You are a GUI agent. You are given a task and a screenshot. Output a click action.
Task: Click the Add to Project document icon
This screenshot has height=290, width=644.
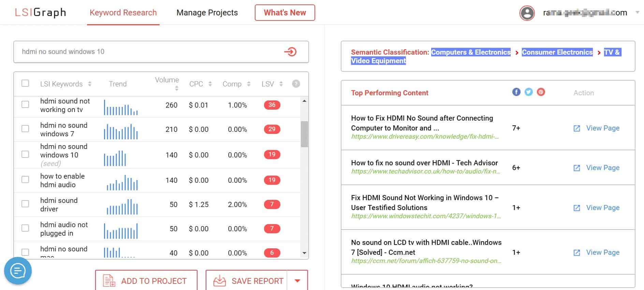109,281
